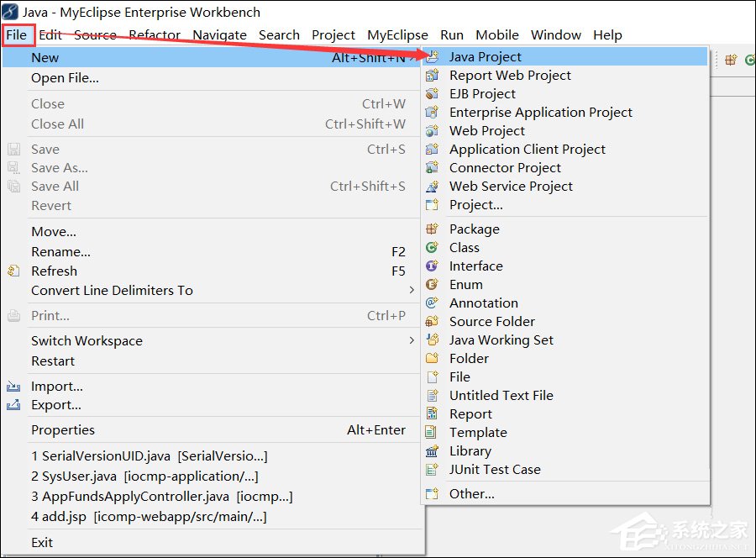Viewport: 756px width, 558px height.
Task: Expand the Switch Workspace submenu arrow
Action: (412, 340)
